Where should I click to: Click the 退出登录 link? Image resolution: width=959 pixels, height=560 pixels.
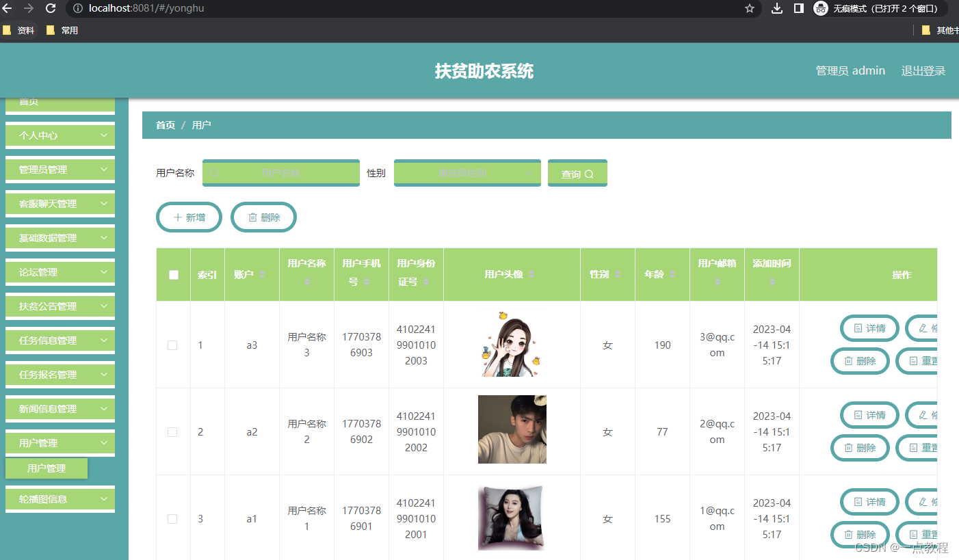point(923,70)
